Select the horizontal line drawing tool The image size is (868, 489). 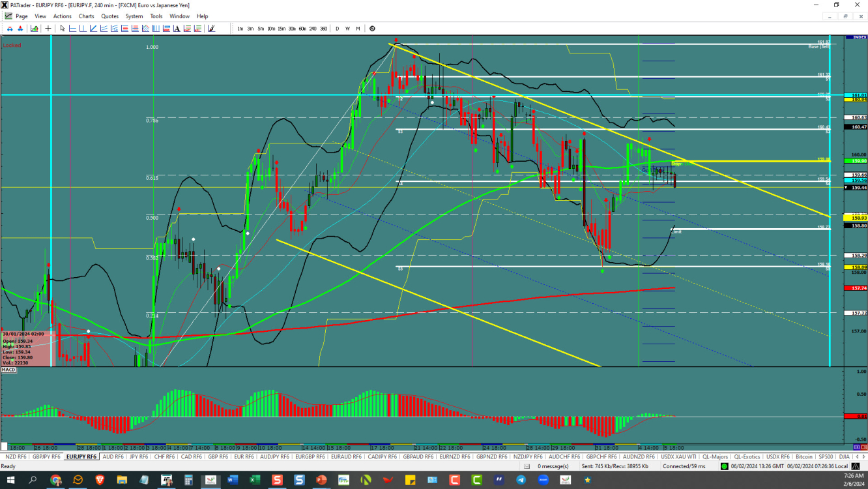pos(72,29)
